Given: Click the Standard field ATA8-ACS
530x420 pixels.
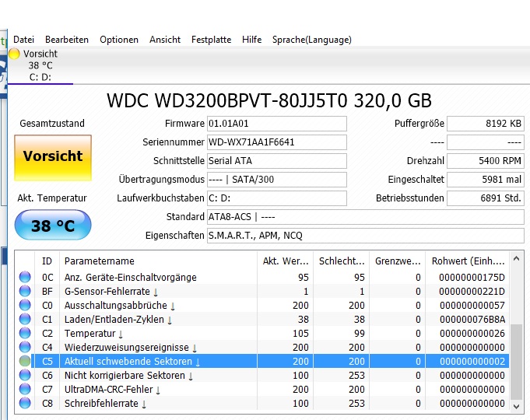Looking at the screenshot, I should tap(365, 217).
